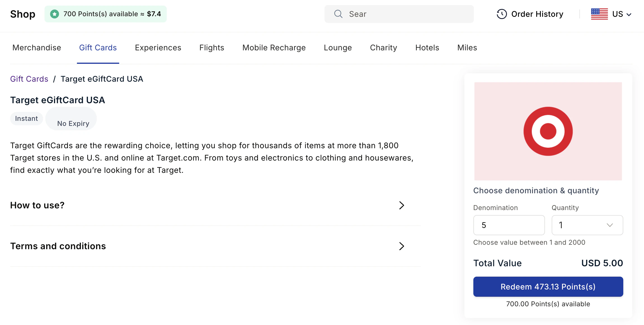This screenshot has height=325, width=644.
Task: Click the Order History clock icon
Action: 502,14
